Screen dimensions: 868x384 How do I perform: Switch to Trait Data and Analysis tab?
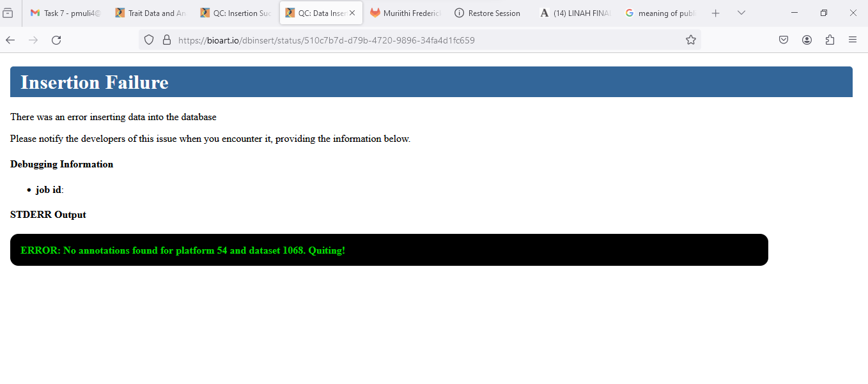click(151, 13)
